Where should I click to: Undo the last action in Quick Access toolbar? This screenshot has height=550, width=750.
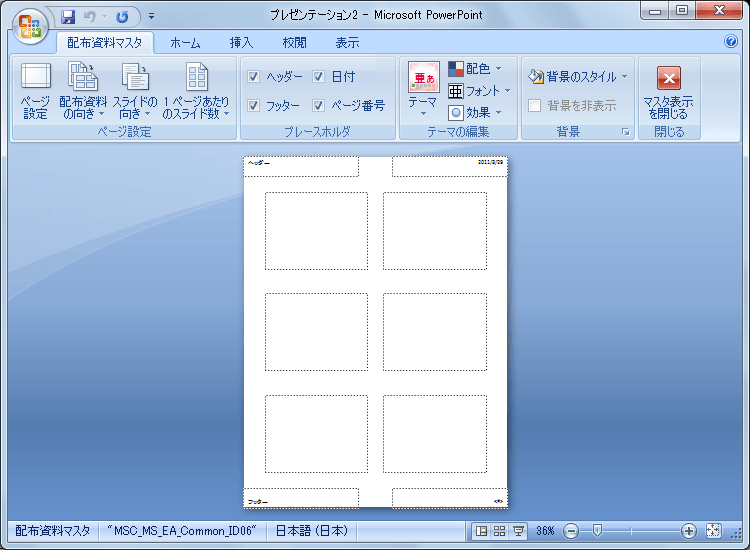pos(89,17)
